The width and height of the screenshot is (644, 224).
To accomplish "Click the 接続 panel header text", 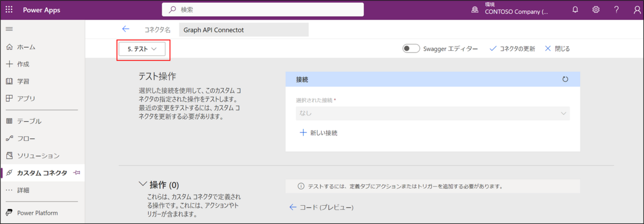I will pos(302,79).
